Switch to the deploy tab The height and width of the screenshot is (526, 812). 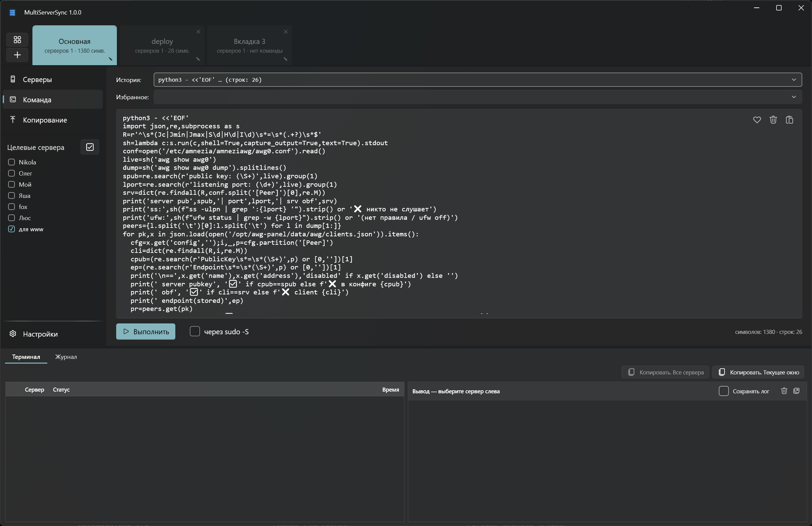coord(162,45)
